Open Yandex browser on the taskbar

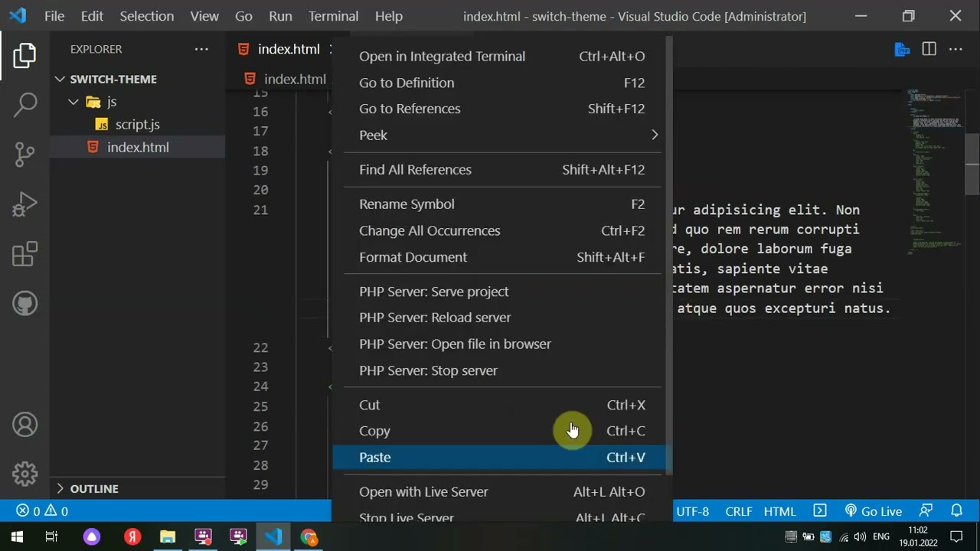tap(132, 536)
